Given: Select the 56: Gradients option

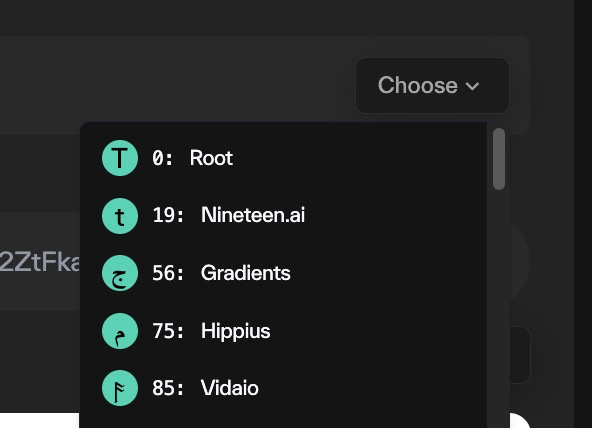Looking at the screenshot, I should [x=283, y=273].
